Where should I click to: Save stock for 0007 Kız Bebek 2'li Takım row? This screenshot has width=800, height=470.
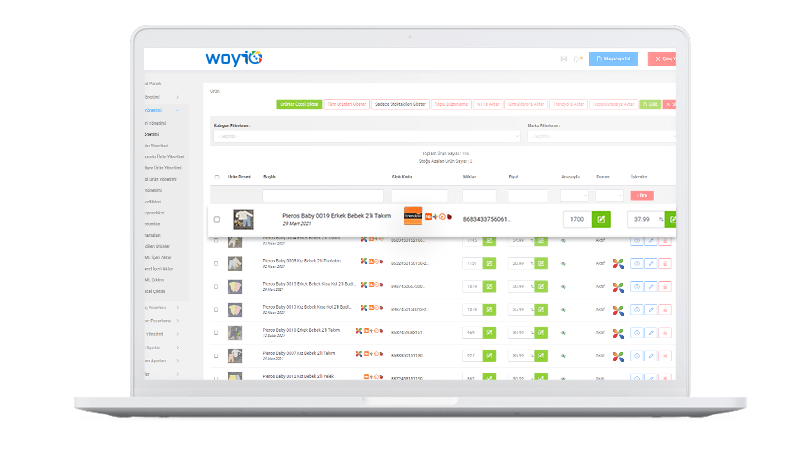[489, 356]
